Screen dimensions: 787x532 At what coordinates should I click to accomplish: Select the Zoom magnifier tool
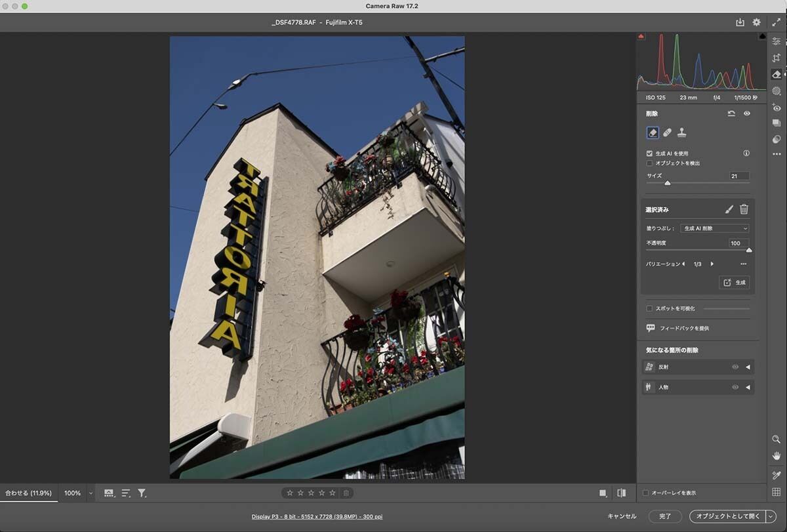(777, 440)
